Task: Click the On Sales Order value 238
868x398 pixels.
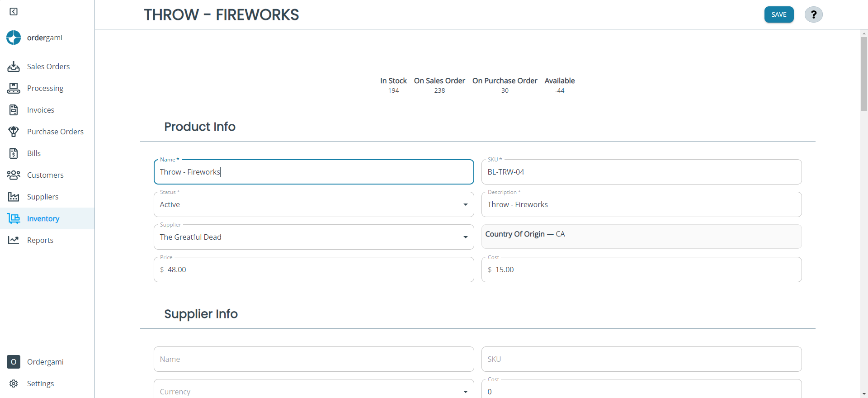Action: (x=439, y=90)
